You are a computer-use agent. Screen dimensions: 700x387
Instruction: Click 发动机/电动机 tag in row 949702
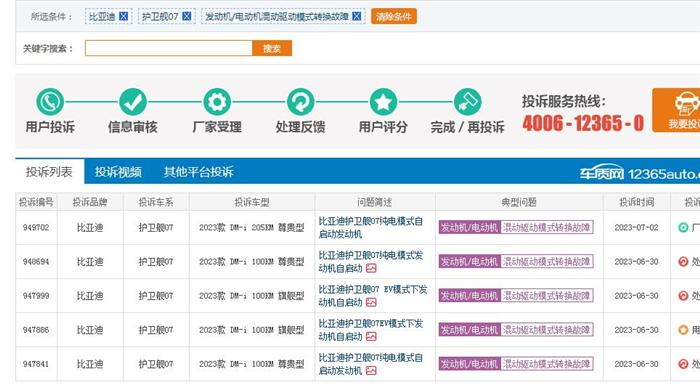click(469, 228)
